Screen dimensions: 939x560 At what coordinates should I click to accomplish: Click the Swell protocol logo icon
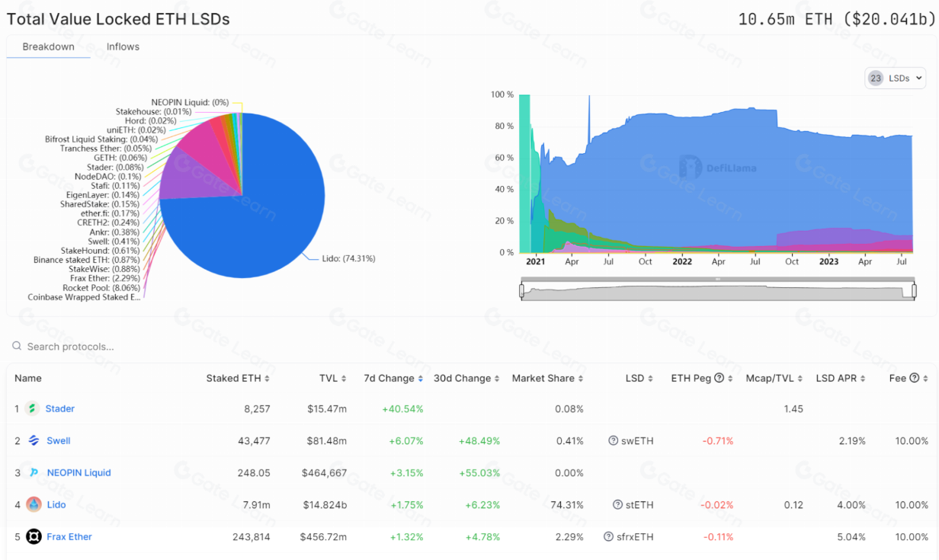tap(34, 440)
